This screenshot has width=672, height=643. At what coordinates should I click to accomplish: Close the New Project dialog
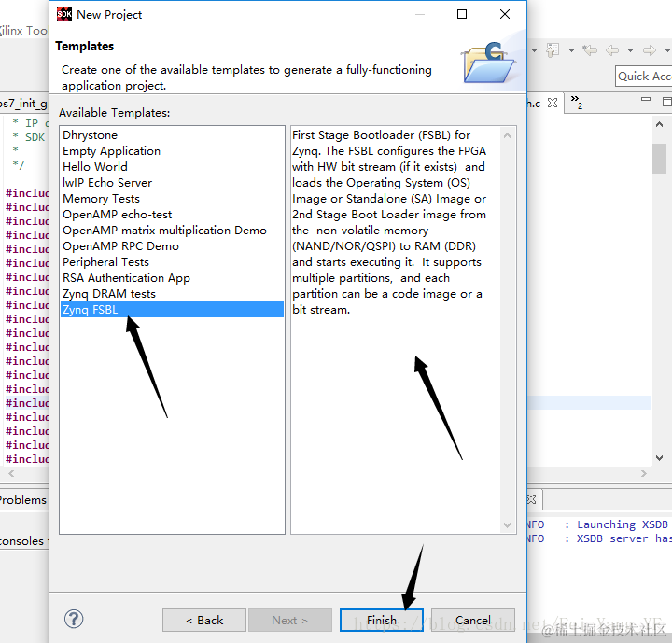pos(505,14)
